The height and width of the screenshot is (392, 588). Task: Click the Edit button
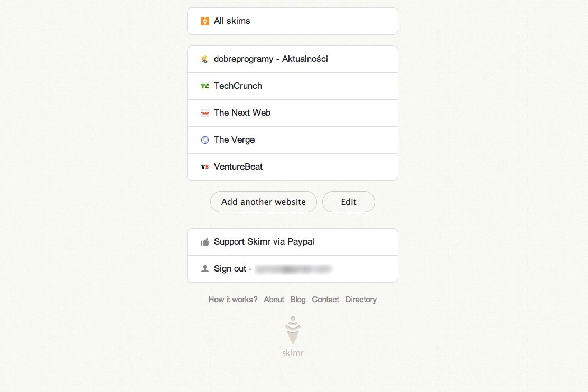pyautogui.click(x=348, y=202)
